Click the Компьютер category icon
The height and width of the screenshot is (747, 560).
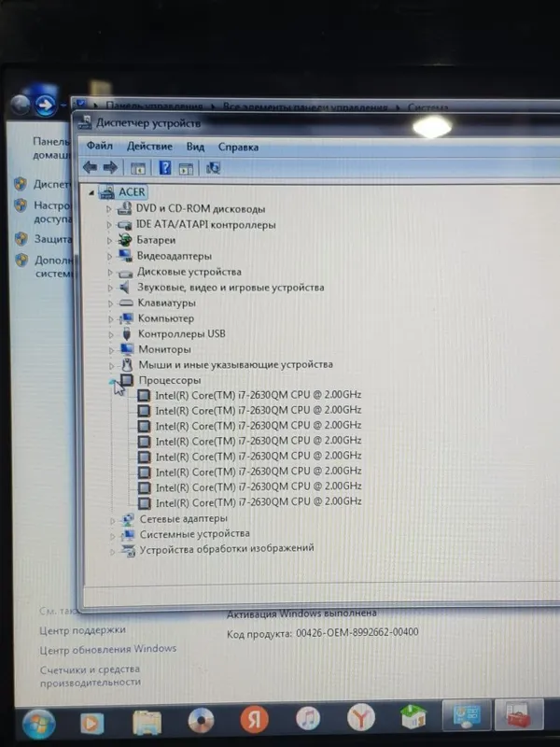(x=127, y=318)
